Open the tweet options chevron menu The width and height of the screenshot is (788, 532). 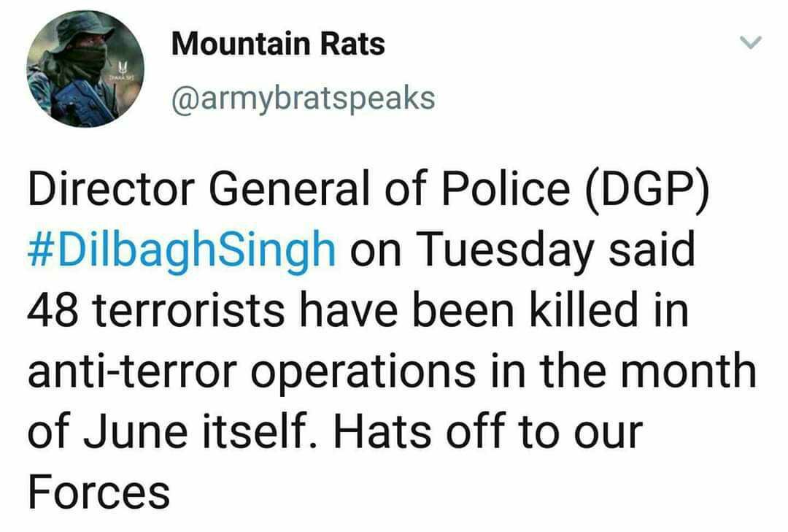click(x=751, y=42)
